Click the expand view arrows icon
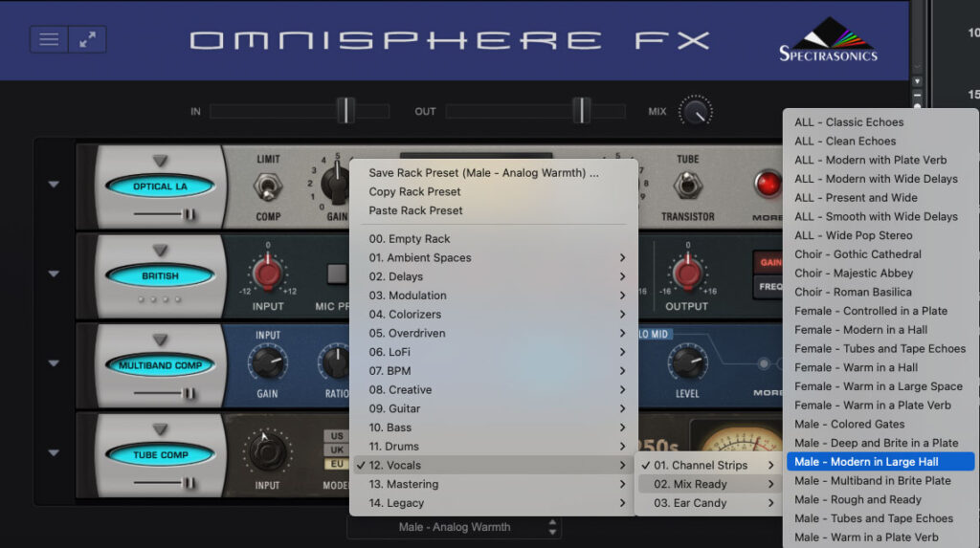980x548 pixels. (87, 39)
